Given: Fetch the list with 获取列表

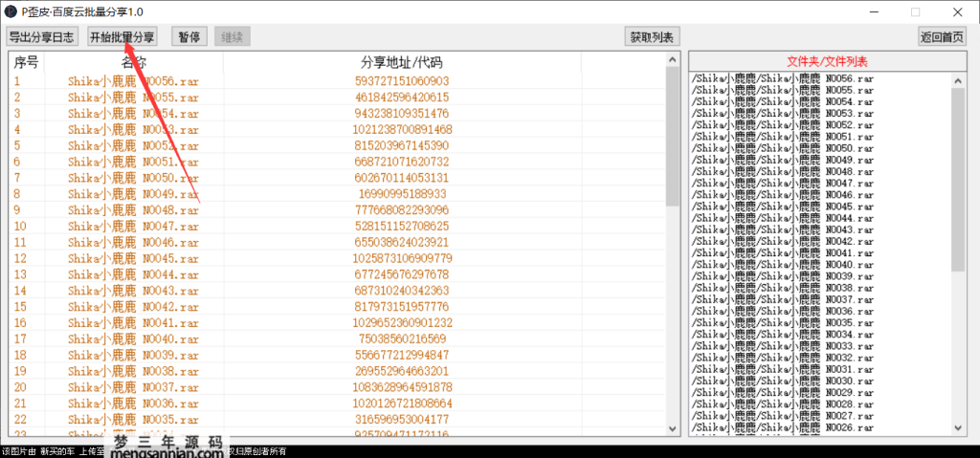Looking at the screenshot, I should (652, 37).
